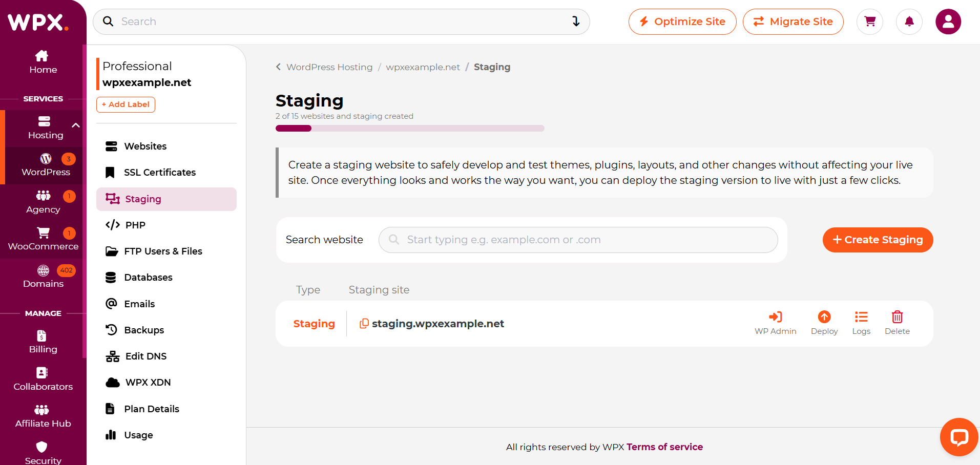Focus the Search website input
The height and width of the screenshot is (465, 980).
(578, 240)
